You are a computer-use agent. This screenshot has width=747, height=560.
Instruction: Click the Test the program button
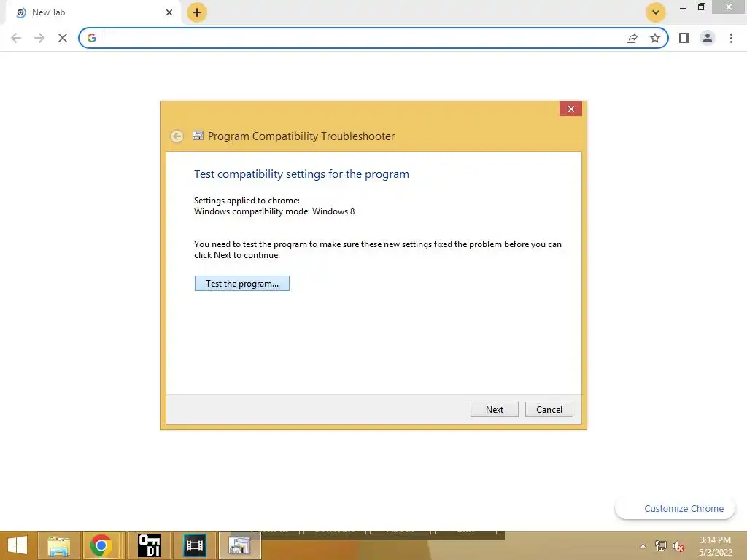(x=241, y=284)
